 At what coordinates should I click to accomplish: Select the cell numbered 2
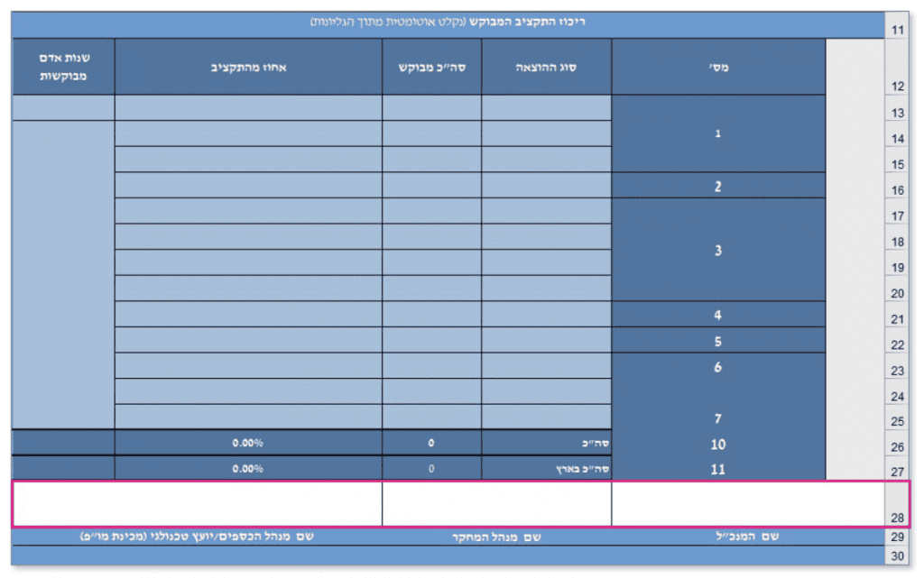coord(718,186)
